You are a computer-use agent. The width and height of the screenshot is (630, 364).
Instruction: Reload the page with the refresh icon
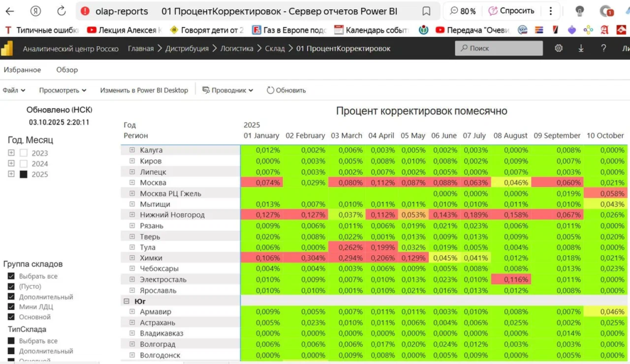(62, 11)
